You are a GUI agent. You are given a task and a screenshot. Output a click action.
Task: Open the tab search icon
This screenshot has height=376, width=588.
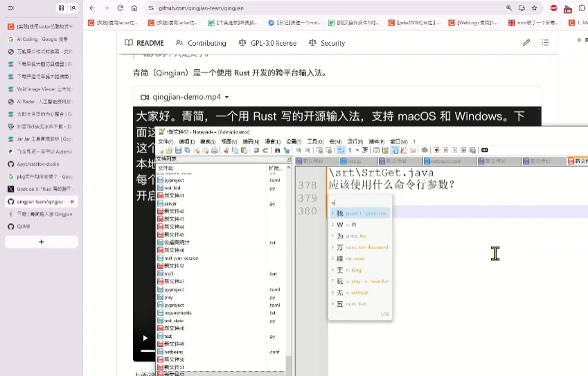[73, 8]
